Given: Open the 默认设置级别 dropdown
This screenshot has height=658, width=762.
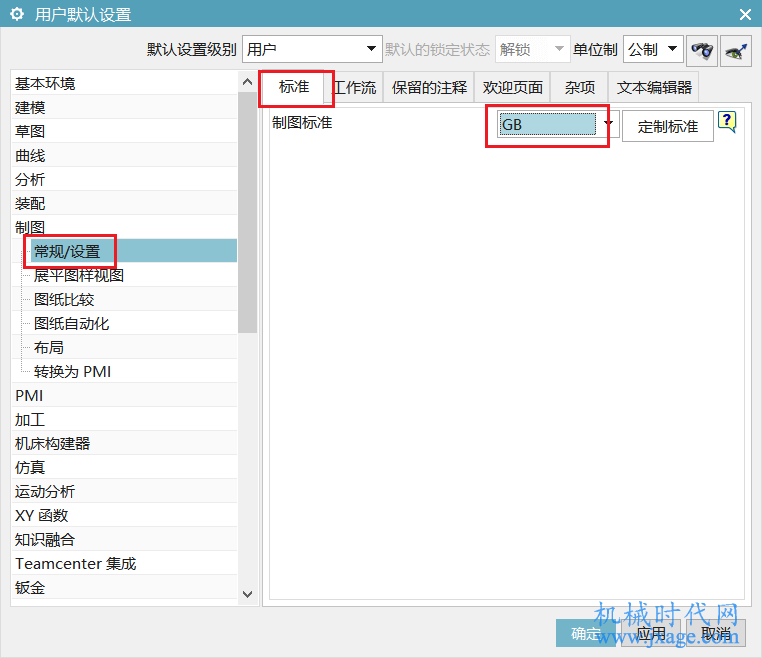Looking at the screenshot, I should 312,49.
